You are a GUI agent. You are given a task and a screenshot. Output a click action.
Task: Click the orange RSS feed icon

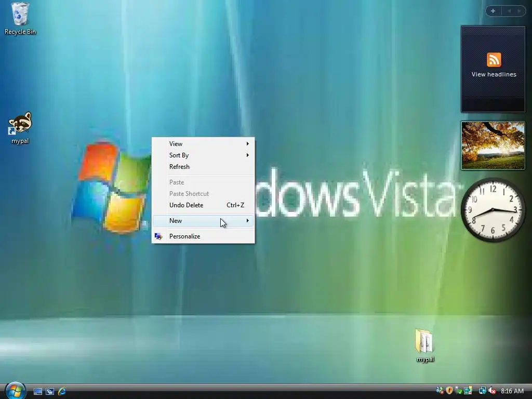pos(494,60)
